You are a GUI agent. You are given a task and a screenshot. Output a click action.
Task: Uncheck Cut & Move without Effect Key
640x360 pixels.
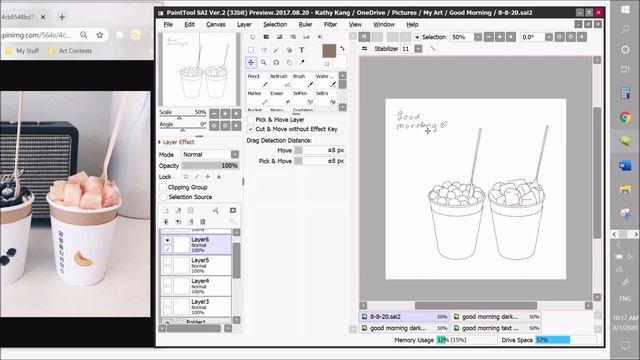pos(251,129)
